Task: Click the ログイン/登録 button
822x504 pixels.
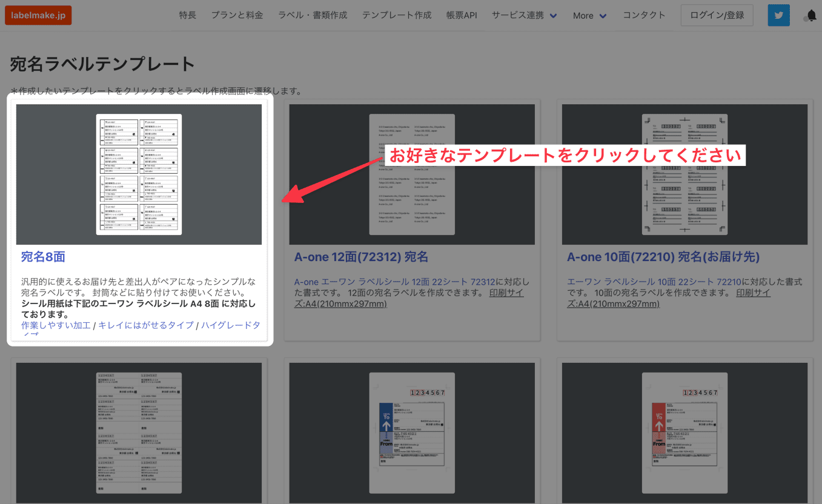Action: pos(717,15)
